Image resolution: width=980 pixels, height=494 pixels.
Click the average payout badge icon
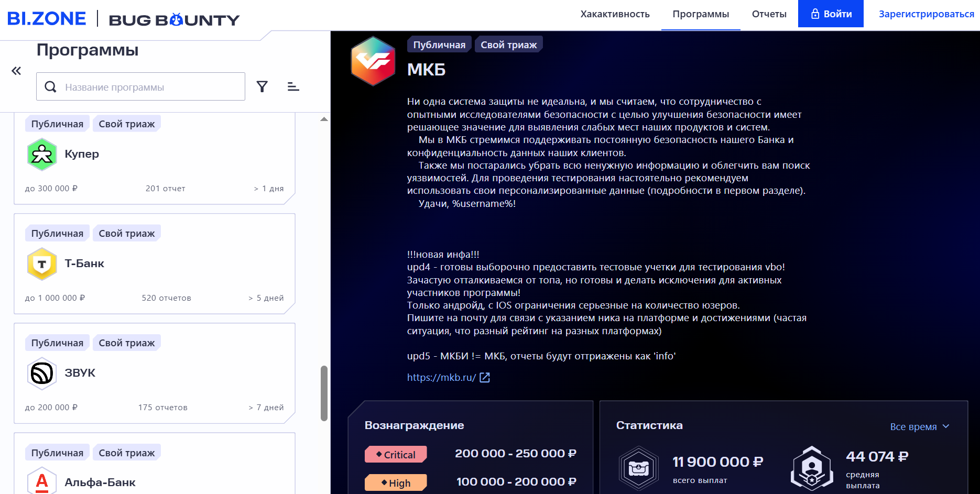812,468
